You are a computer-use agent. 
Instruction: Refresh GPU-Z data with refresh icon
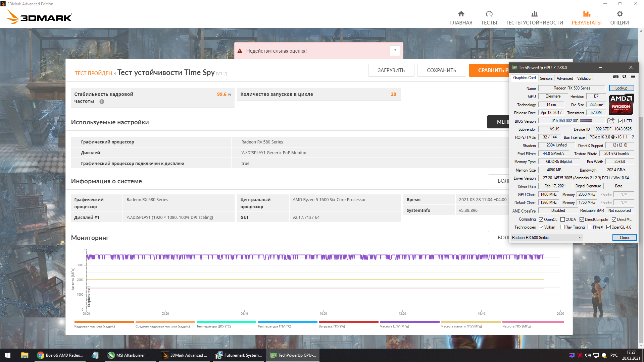625,77
